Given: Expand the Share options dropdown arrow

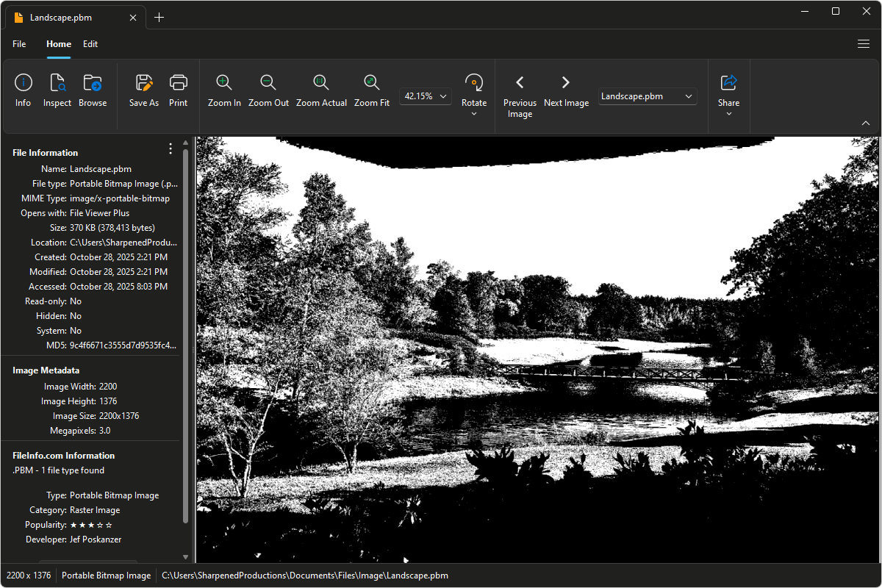Looking at the screenshot, I should click(728, 112).
